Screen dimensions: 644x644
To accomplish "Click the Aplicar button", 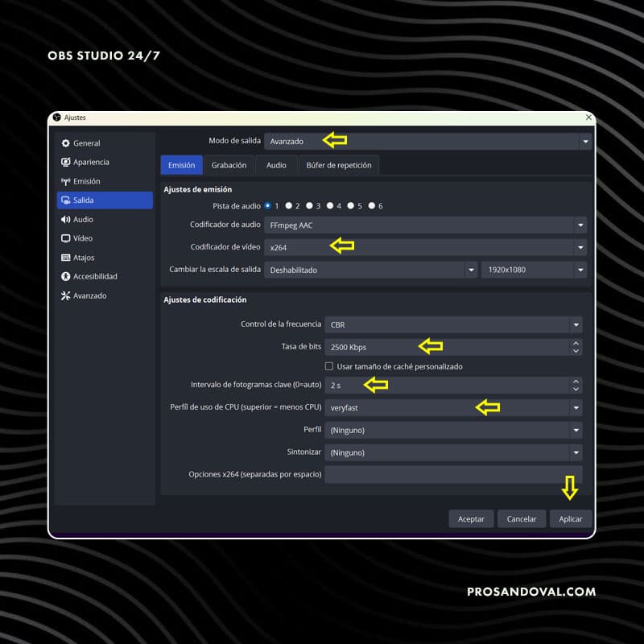I will 571,518.
